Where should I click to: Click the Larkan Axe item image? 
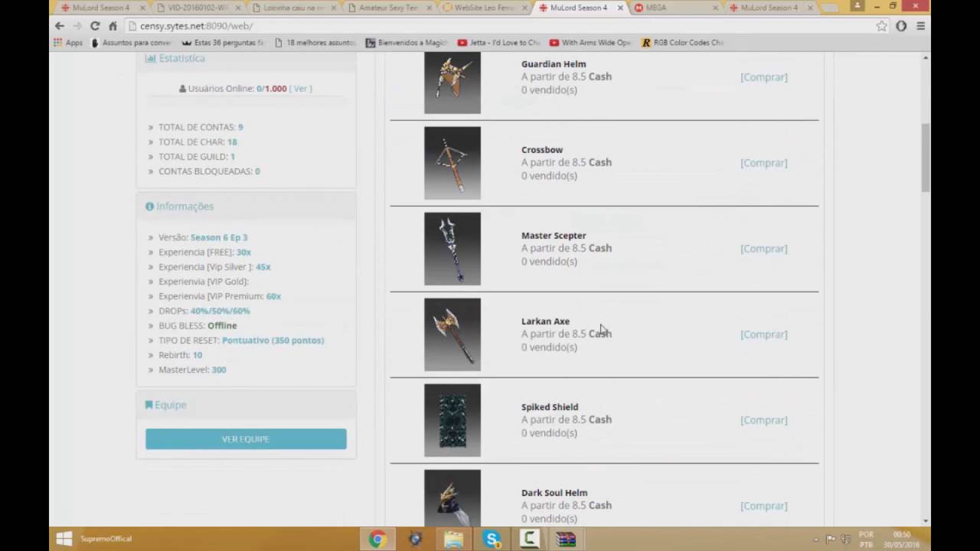click(x=452, y=334)
